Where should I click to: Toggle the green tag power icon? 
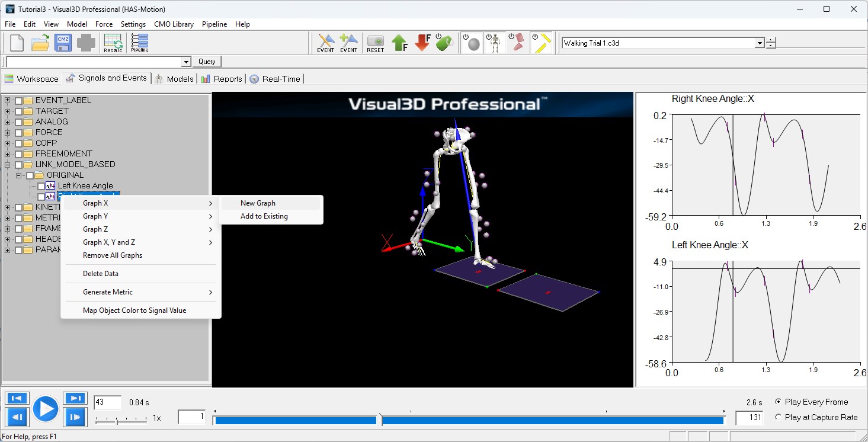[x=445, y=43]
